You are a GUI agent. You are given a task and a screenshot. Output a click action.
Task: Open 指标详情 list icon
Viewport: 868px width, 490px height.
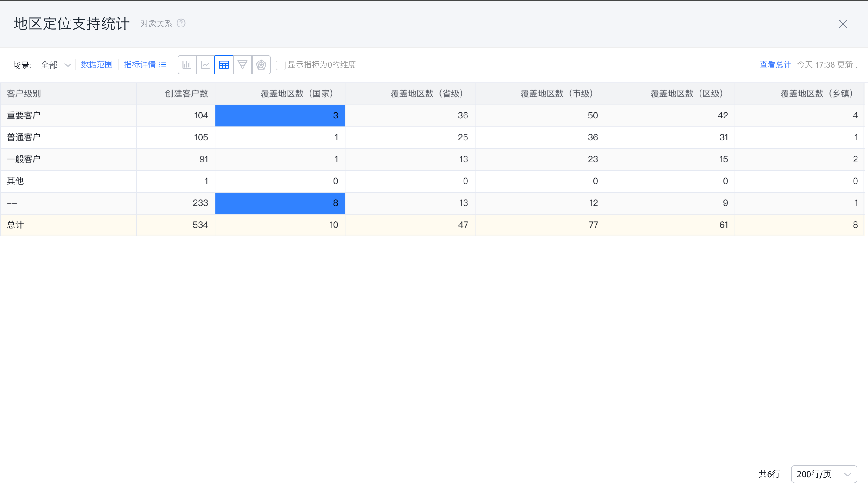162,65
